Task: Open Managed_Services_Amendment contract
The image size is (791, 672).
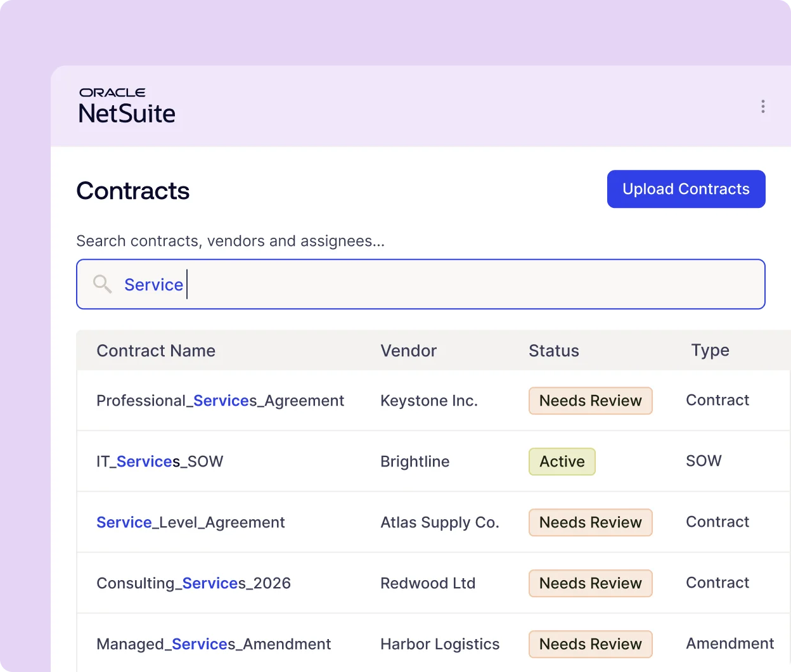Action: (x=214, y=644)
